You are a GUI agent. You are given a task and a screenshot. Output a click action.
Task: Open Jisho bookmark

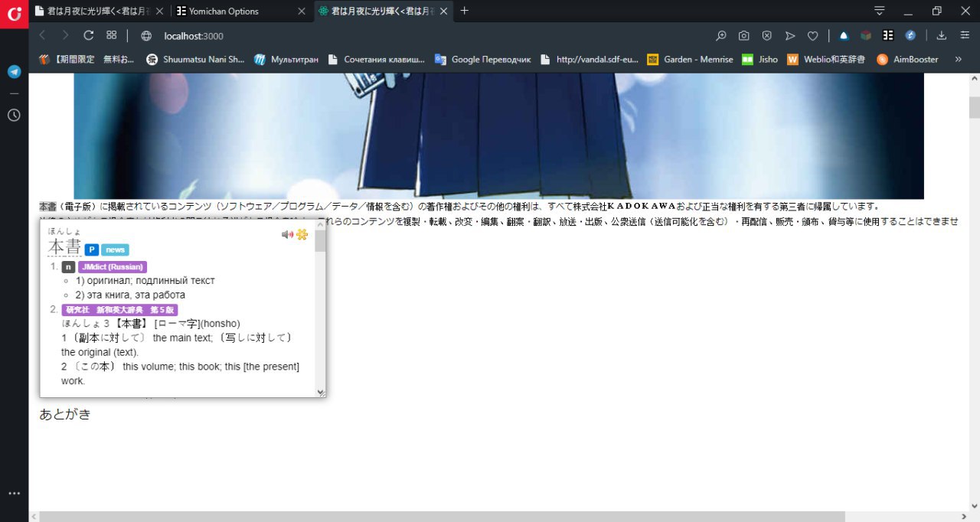point(759,59)
